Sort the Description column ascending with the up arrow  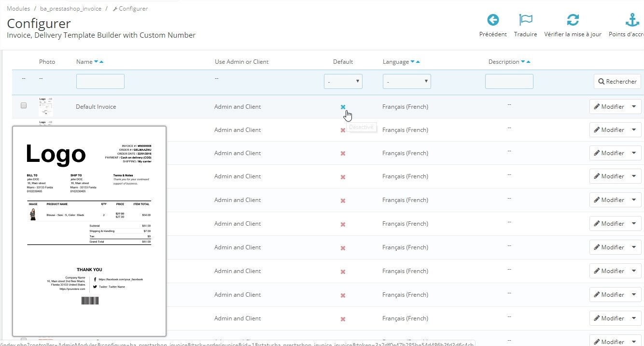pos(529,62)
